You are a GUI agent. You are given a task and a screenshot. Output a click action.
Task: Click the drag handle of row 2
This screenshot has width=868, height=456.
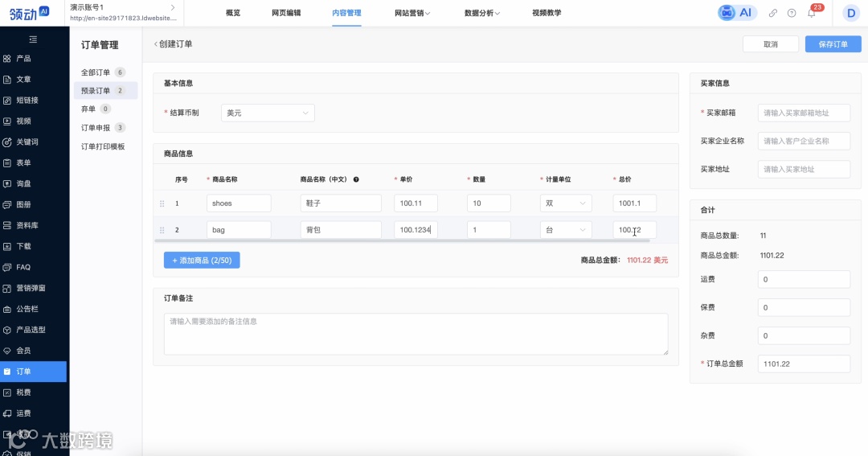click(x=162, y=230)
